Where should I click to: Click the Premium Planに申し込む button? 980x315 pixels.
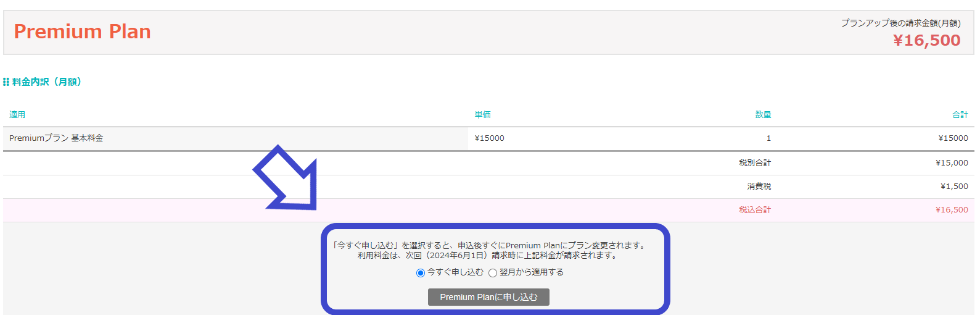pyautogui.click(x=488, y=297)
